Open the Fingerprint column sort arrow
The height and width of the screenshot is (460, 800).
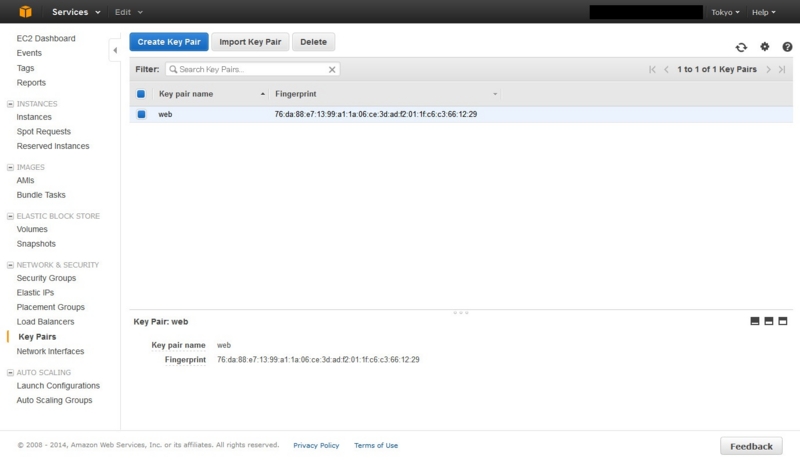[494, 94]
